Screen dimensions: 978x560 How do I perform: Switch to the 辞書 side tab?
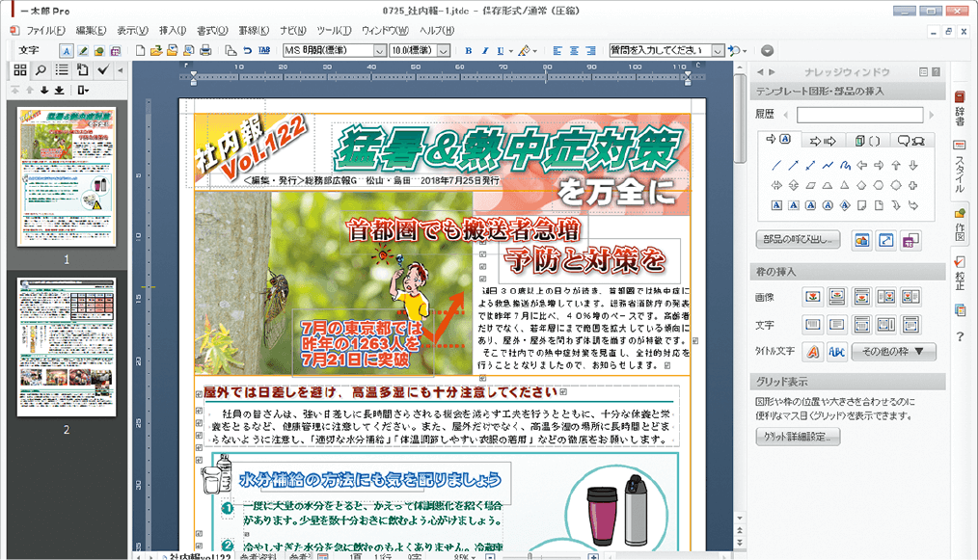tap(960, 108)
